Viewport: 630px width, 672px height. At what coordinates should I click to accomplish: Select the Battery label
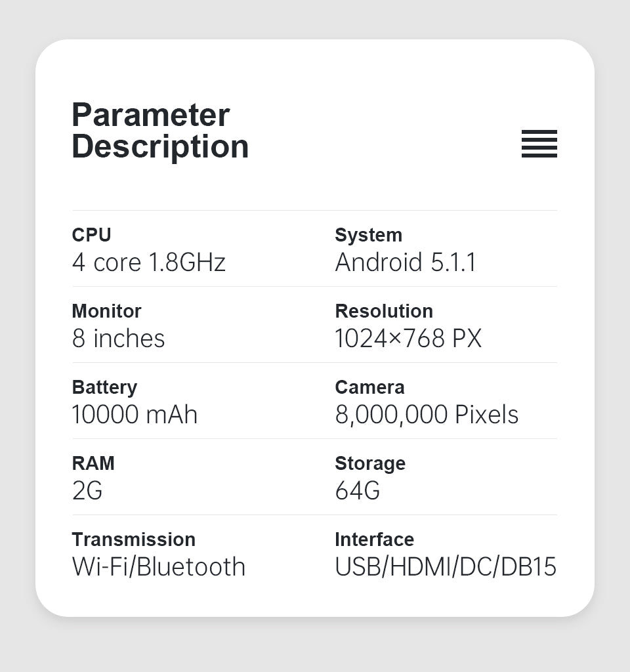pos(104,387)
